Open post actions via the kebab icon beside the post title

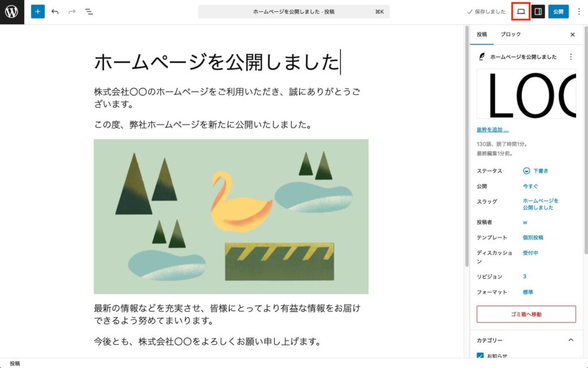tap(571, 57)
